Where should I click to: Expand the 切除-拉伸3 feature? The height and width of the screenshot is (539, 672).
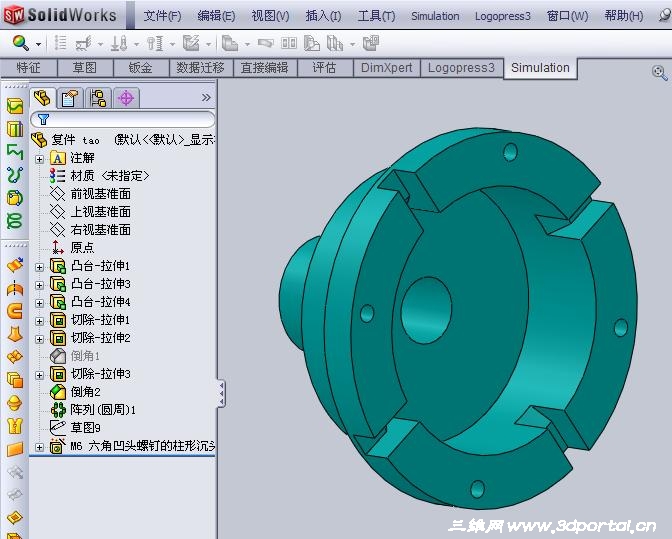pos(39,375)
